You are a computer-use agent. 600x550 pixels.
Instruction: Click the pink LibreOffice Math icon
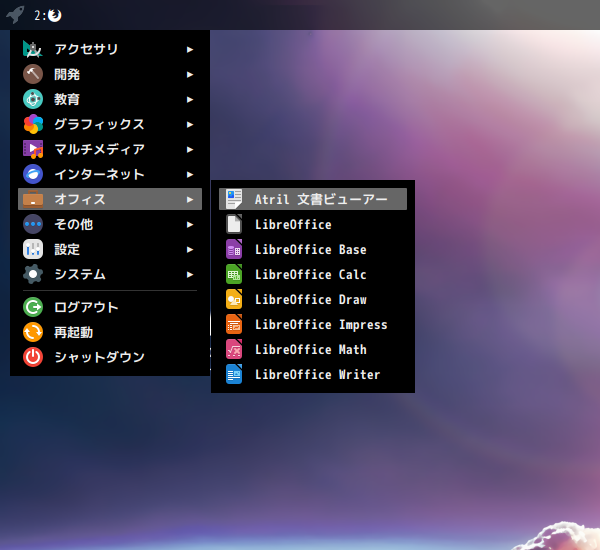[234, 349]
